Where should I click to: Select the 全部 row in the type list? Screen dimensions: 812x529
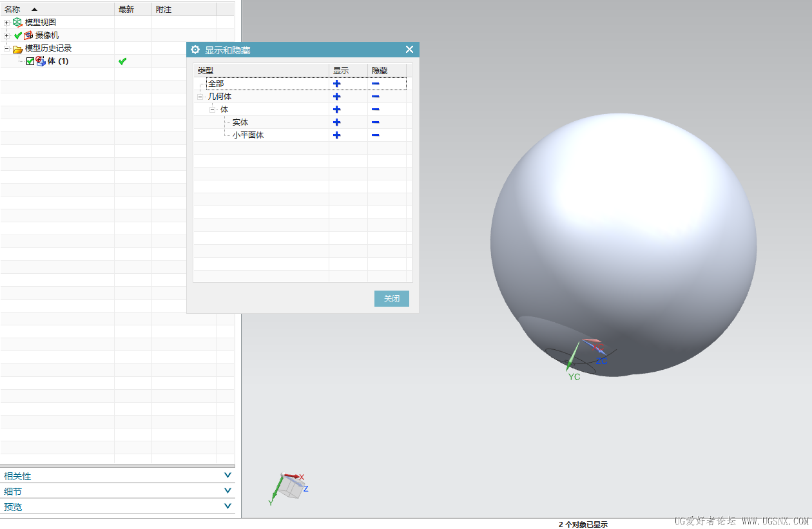coord(217,84)
